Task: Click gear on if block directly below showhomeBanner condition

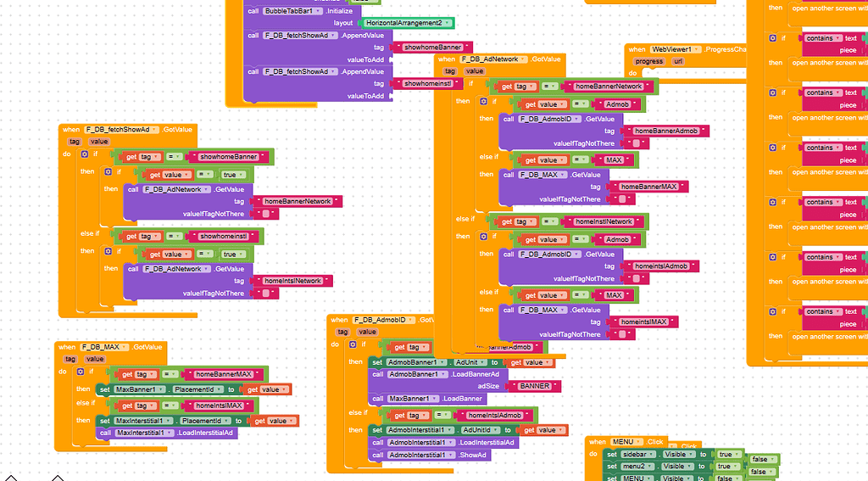Action: click(108, 172)
